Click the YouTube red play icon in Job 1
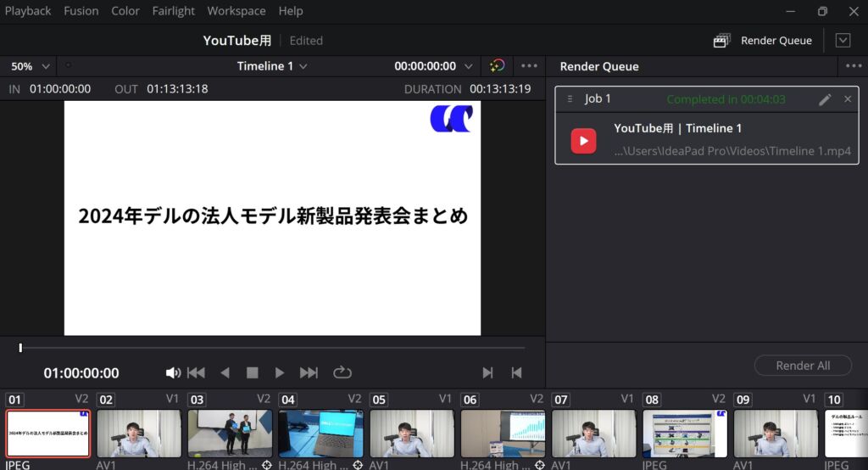This screenshot has height=470, width=868. (x=583, y=140)
